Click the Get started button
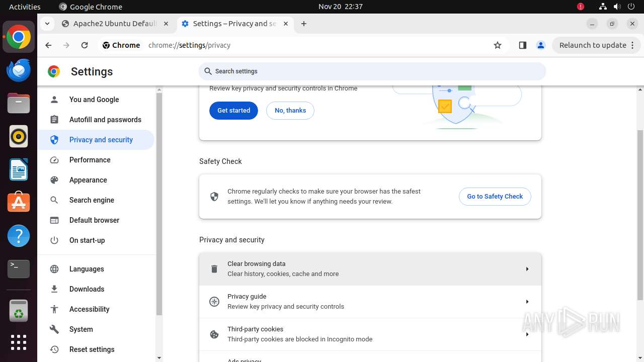 [x=233, y=111]
